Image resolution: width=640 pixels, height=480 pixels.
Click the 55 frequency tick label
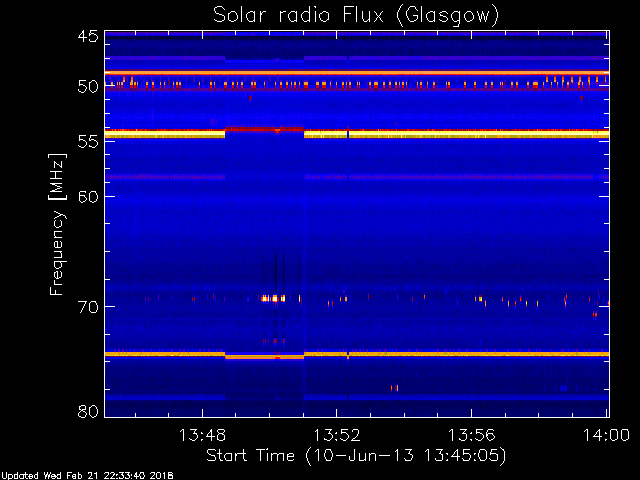point(88,142)
